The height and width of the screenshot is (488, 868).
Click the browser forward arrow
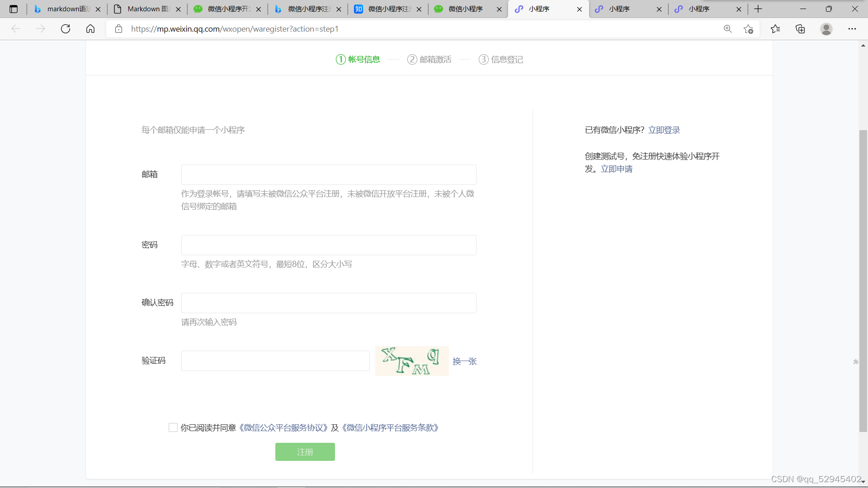point(41,29)
